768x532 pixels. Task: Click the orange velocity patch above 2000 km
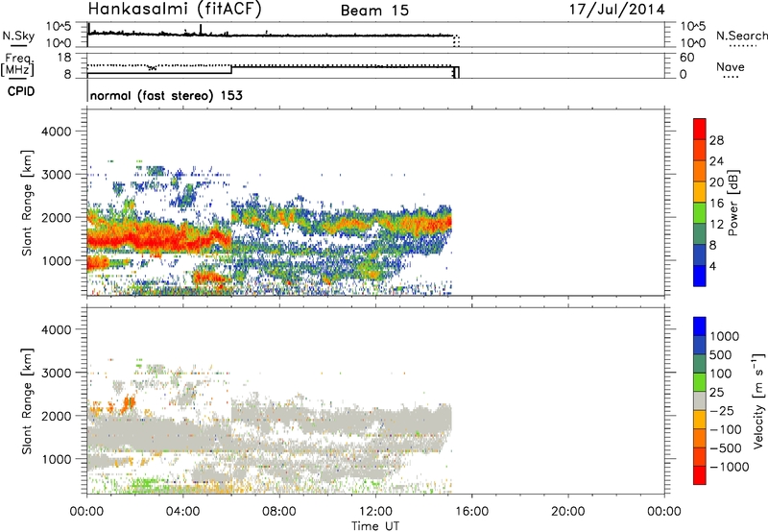pos(129,404)
